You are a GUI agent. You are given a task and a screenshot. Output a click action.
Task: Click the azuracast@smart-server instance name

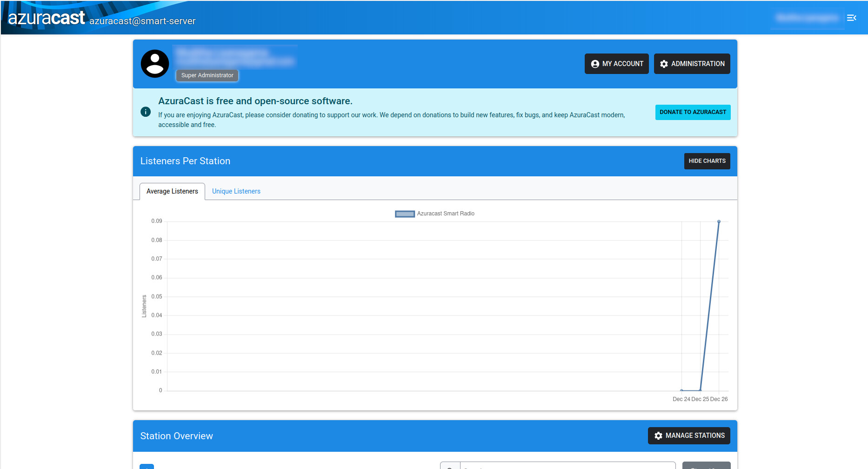(142, 21)
